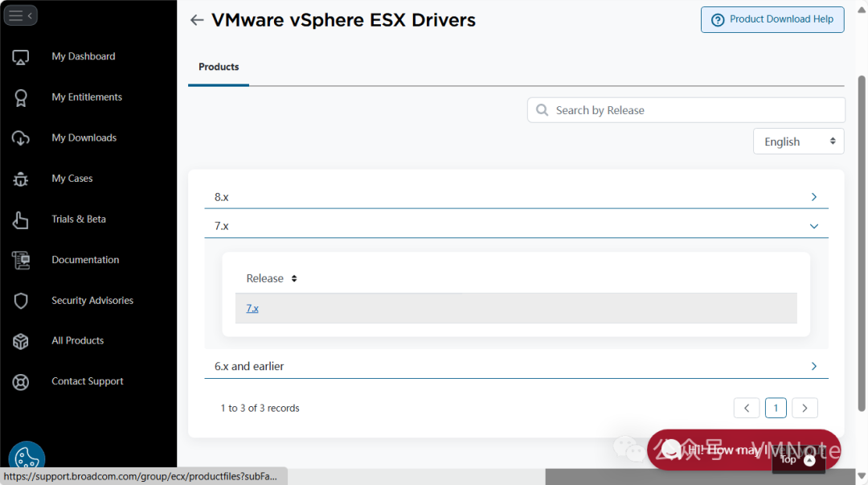Focus the Search by Release field

click(x=686, y=110)
